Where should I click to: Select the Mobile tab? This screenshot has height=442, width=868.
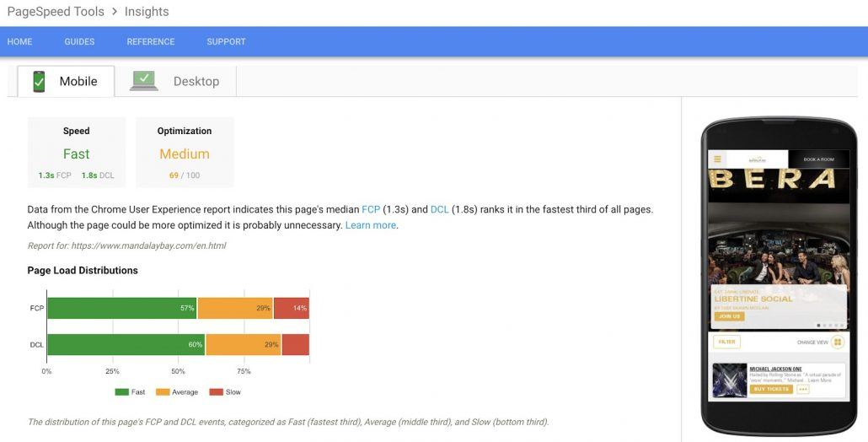66,82
